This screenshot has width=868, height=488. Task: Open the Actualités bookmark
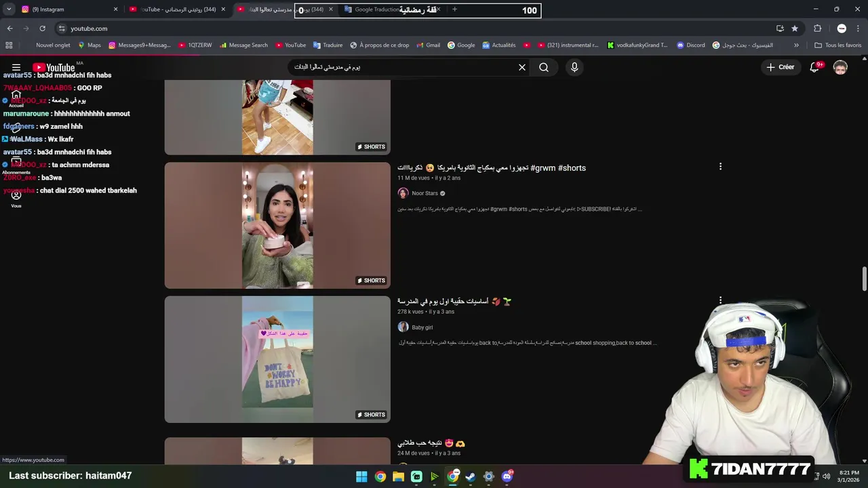click(x=498, y=45)
